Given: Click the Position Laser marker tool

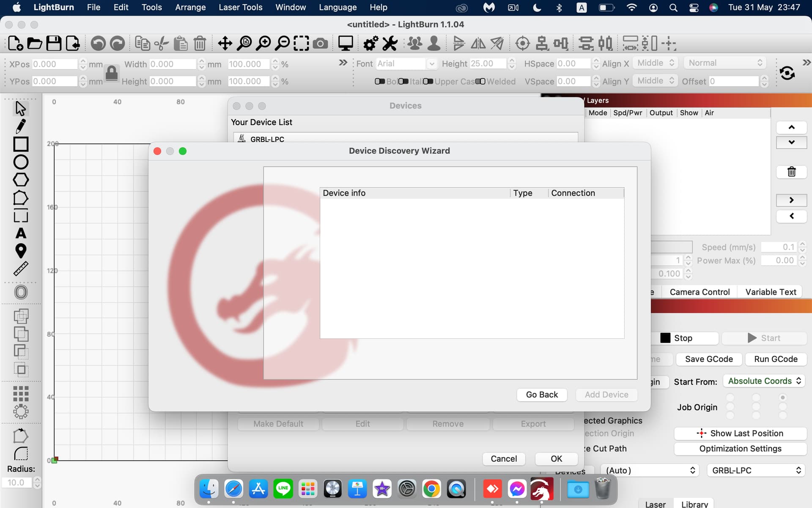Looking at the screenshot, I should (x=20, y=251).
